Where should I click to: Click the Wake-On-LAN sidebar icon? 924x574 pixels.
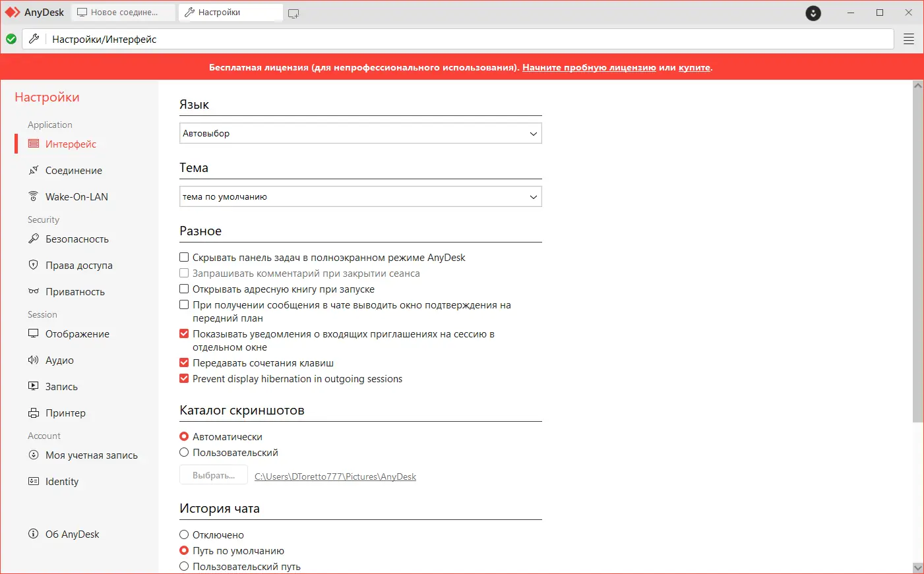(34, 196)
